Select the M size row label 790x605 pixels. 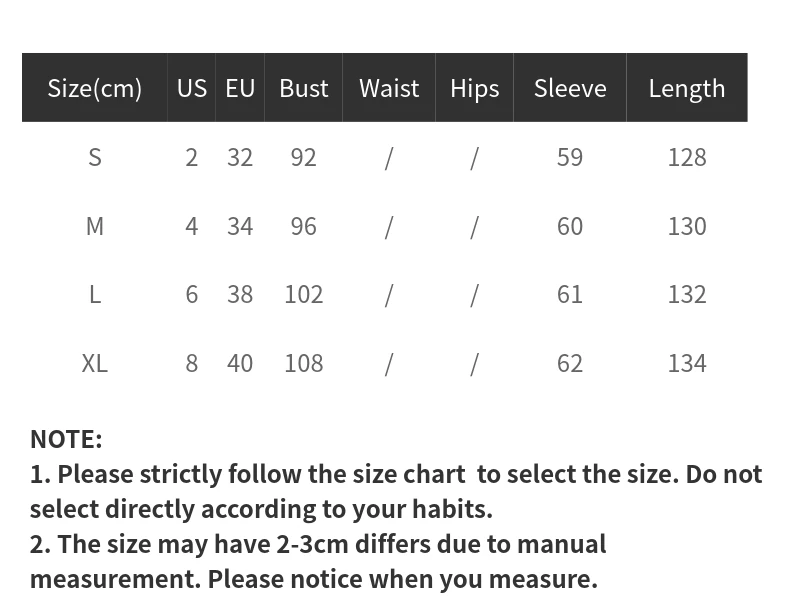click(x=95, y=226)
